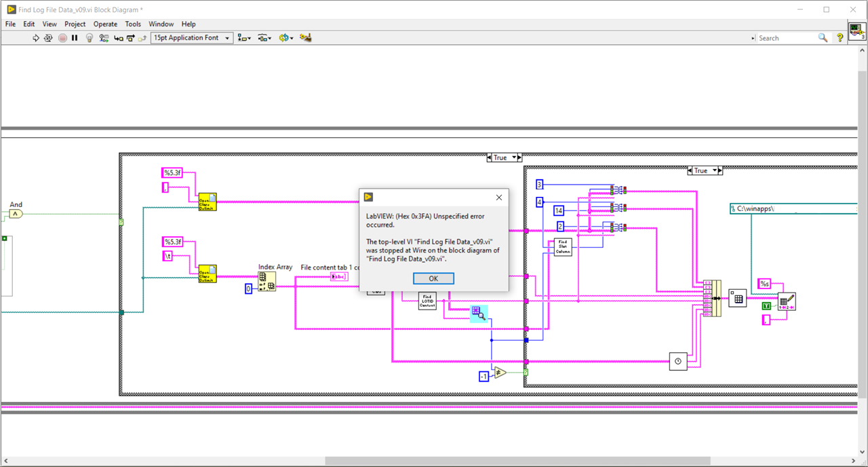The image size is (868, 467).
Task: Open the Distribute Objects dropdown
Action: point(264,38)
